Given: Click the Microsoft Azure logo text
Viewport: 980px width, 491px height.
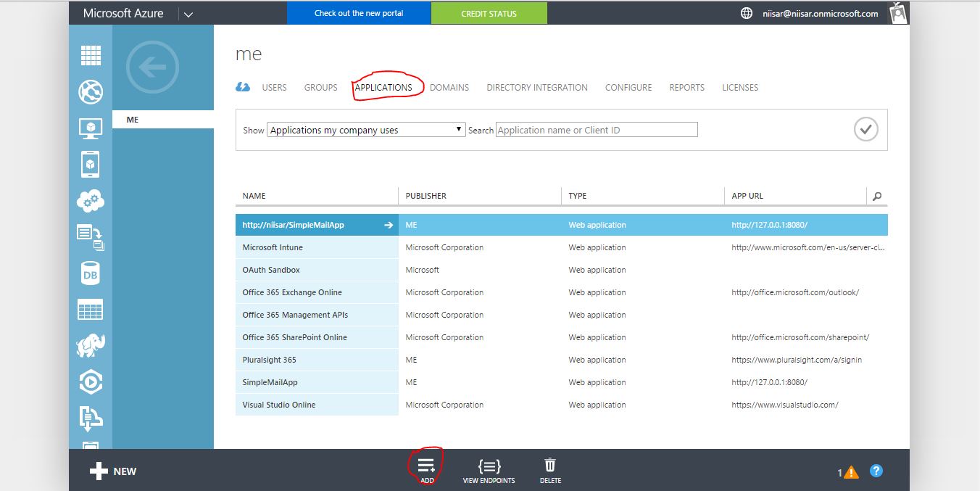Looking at the screenshot, I should 123,13.
